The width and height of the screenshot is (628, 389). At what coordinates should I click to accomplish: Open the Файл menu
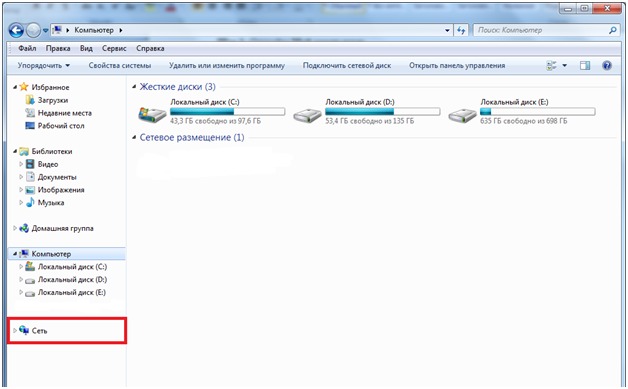[27, 48]
